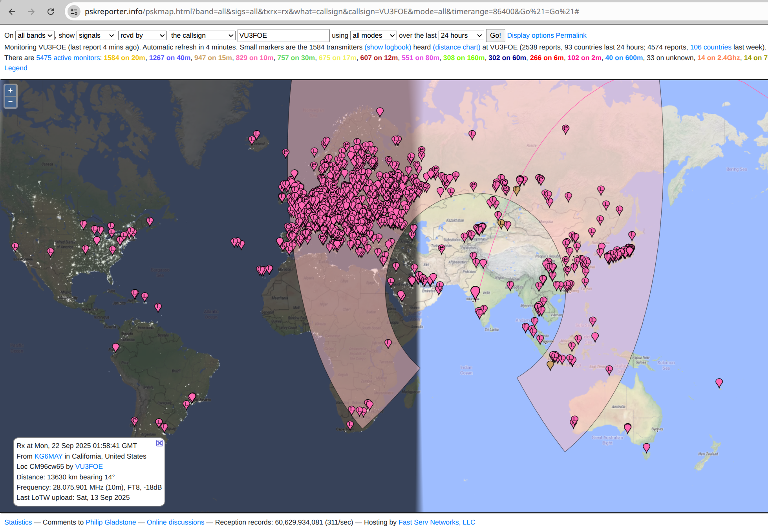Open '5475 active monitors' link
Viewport: 768px width, 532px height.
pyautogui.click(x=68, y=58)
